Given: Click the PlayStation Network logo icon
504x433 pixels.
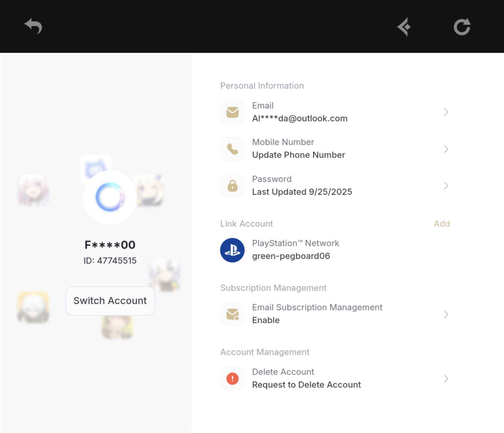Looking at the screenshot, I should 232,250.
